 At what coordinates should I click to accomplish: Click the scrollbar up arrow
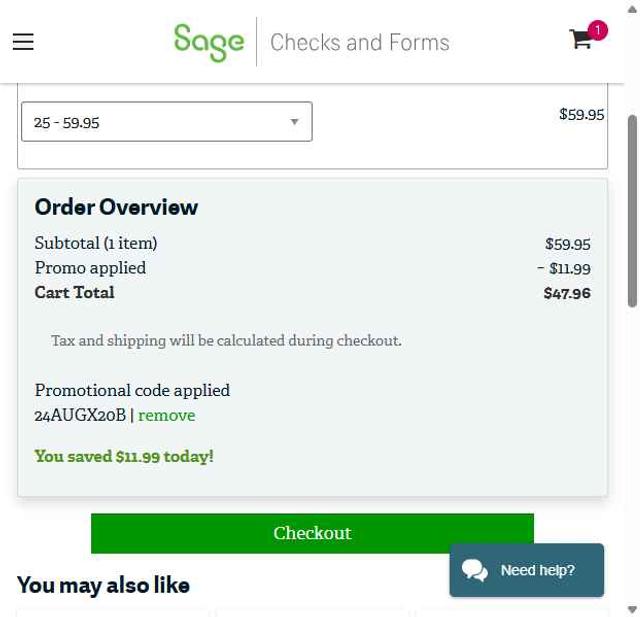pyautogui.click(x=632, y=8)
